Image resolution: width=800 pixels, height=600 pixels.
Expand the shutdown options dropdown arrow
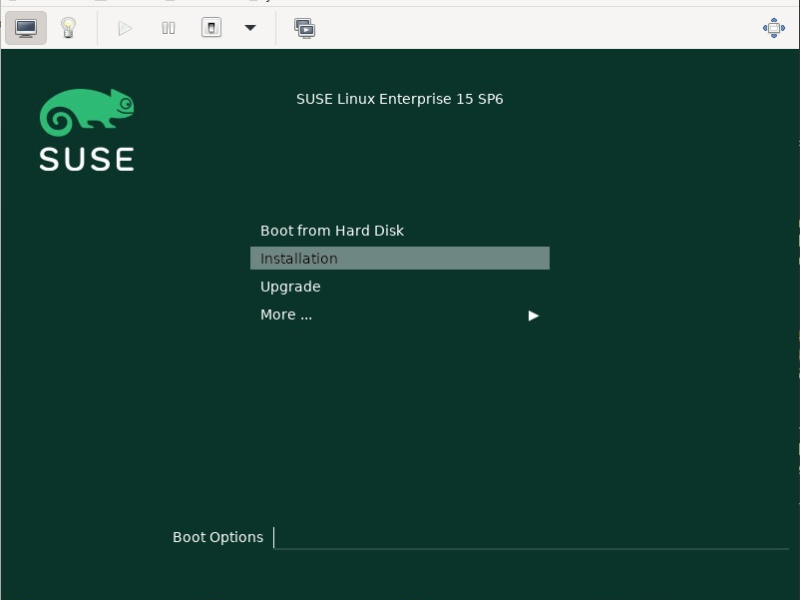250,28
